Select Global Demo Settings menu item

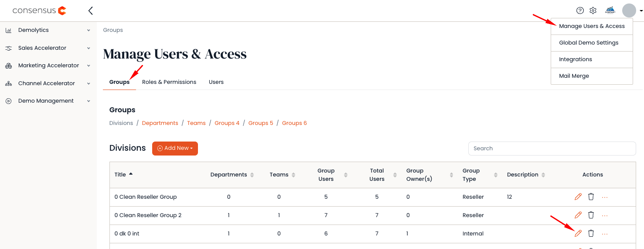click(589, 43)
